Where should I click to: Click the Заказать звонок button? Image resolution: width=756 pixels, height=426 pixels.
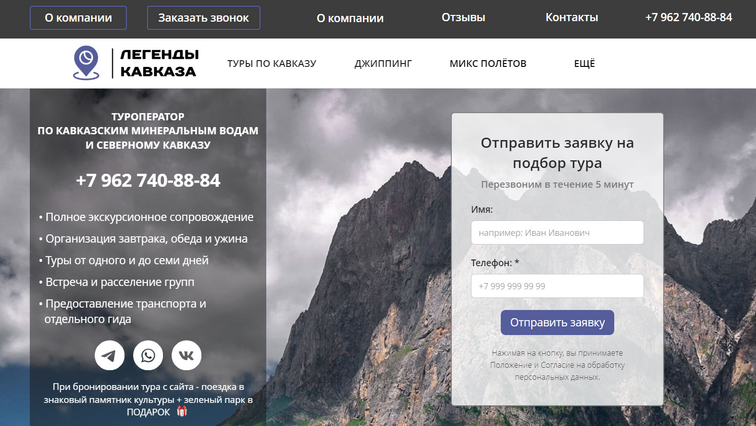coord(203,18)
